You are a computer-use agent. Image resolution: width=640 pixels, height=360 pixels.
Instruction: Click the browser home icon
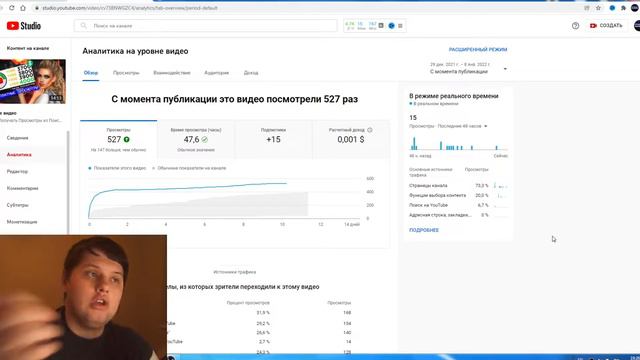(23, 8)
